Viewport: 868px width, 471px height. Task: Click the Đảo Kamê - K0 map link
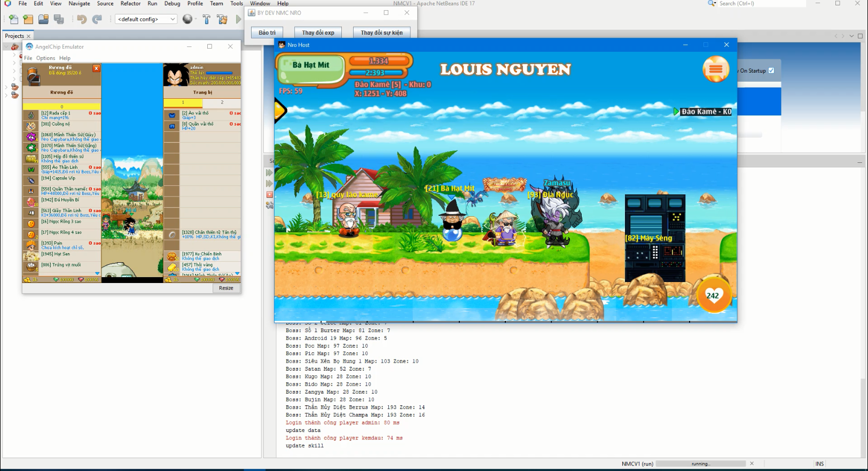pos(706,112)
